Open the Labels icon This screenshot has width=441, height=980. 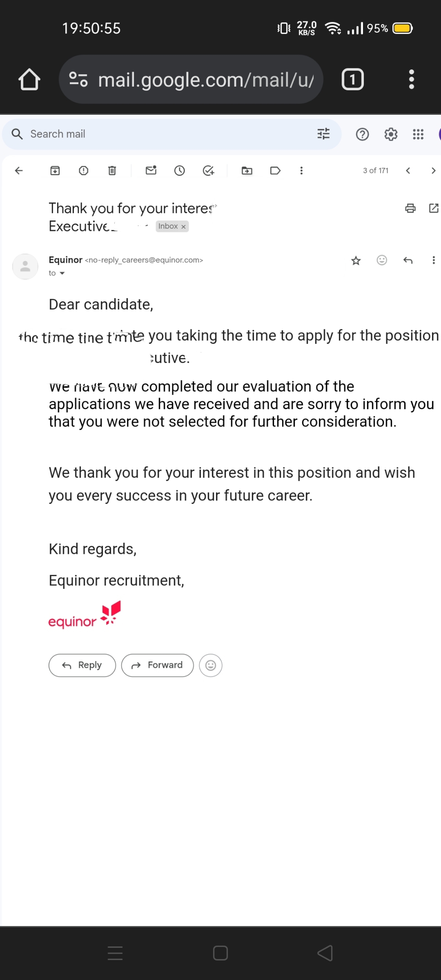275,171
